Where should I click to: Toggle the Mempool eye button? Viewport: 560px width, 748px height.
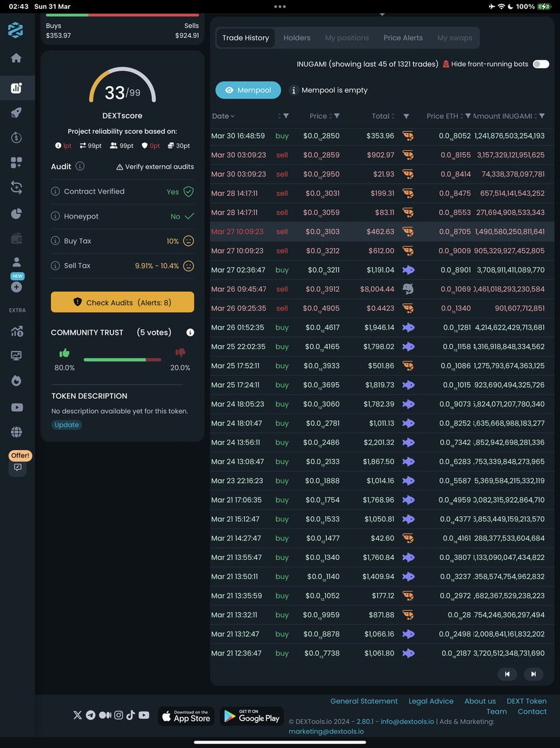pos(248,90)
